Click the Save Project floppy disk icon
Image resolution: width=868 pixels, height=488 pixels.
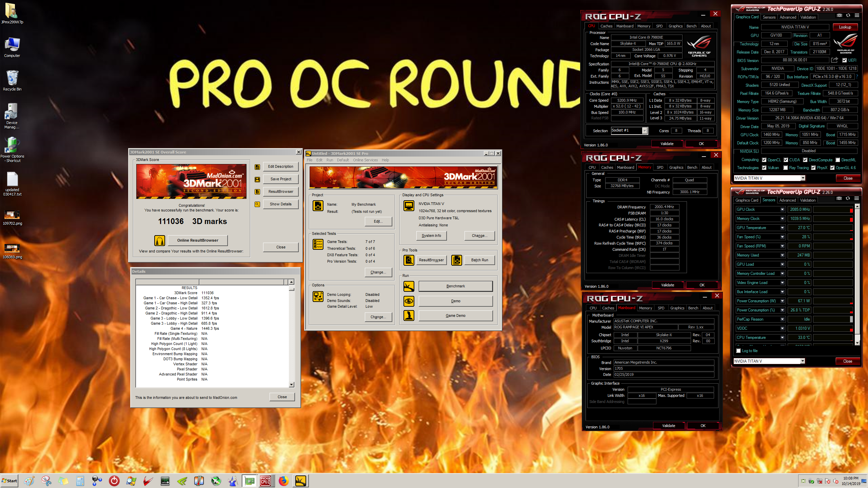coord(257,179)
